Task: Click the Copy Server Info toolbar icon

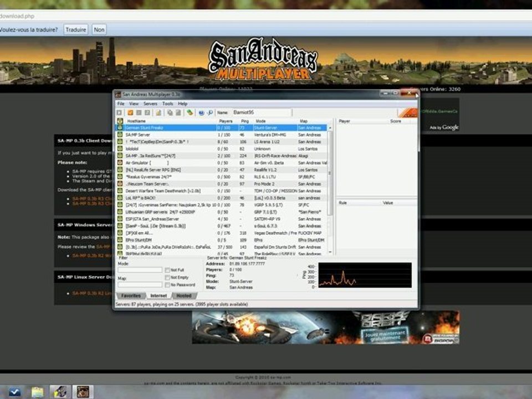Action: tap(170, 112)
